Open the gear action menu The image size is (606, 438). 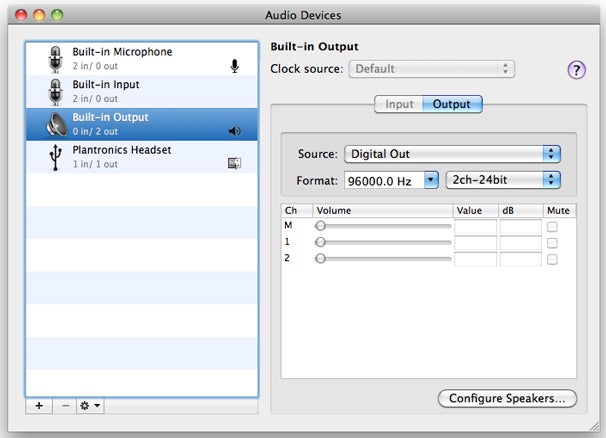point(90,406)
